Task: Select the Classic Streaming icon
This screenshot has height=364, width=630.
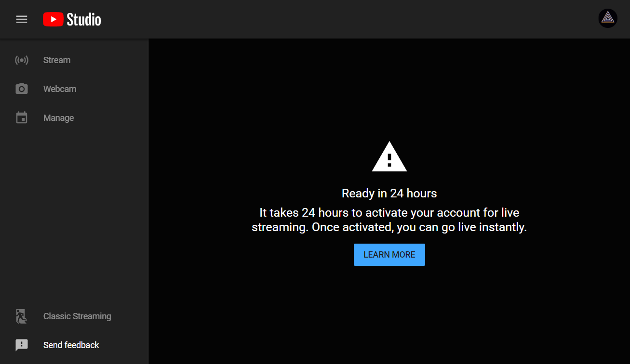Action: click(21, 316)
